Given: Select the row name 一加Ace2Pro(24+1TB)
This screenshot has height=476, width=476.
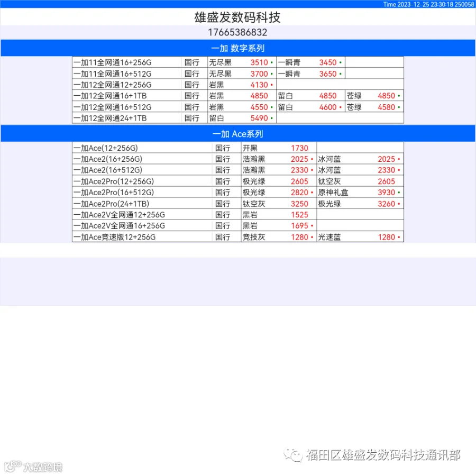Looking at the screenshot, I should 111,204.
